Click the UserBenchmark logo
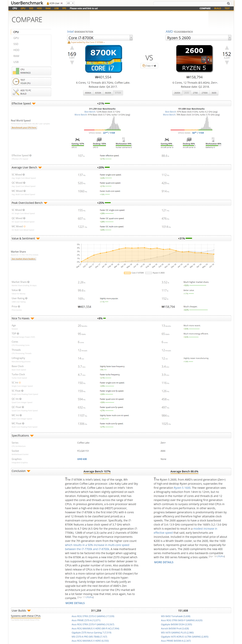This screenshot has height=644, width=242. [27, 3]
